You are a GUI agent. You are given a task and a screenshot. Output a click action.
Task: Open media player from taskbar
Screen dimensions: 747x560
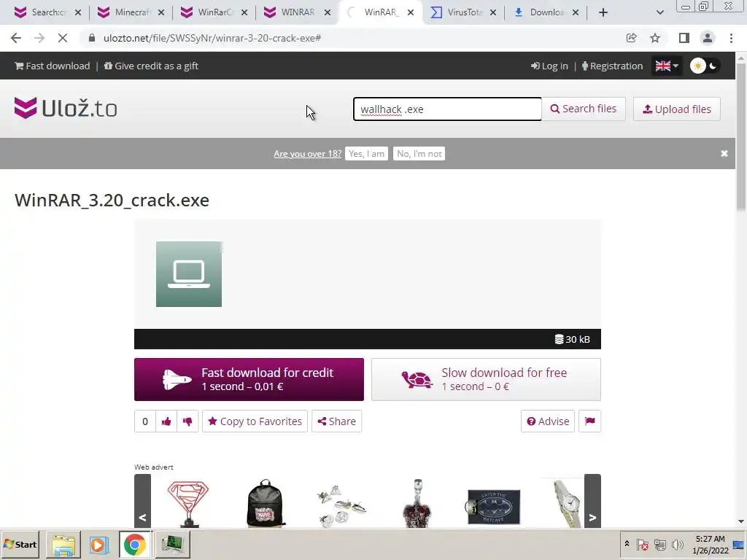coord(99,544)
